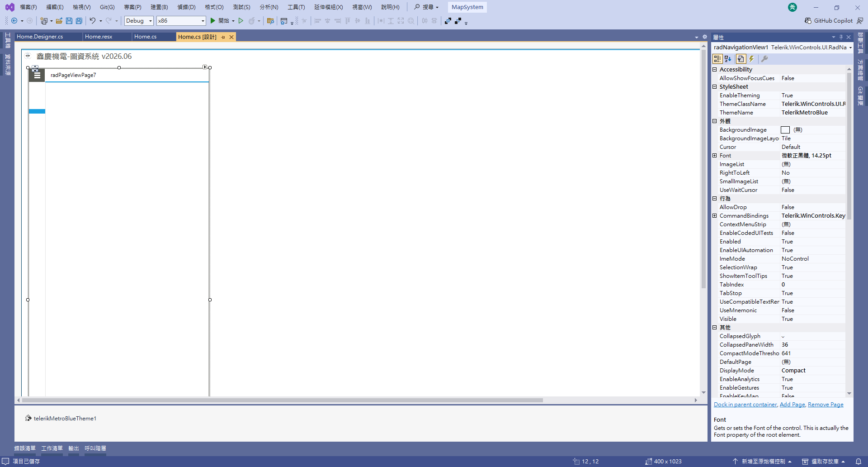Click the ThemeName value TelerikMetroBlue
This screenshot has height=467, width=868.
(x=804, y=113)
